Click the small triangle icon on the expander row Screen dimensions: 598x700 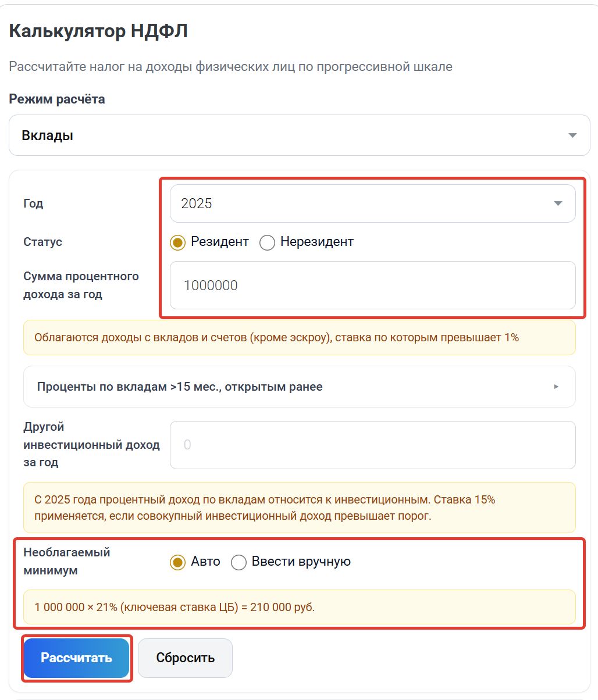[x=556, y=387]
